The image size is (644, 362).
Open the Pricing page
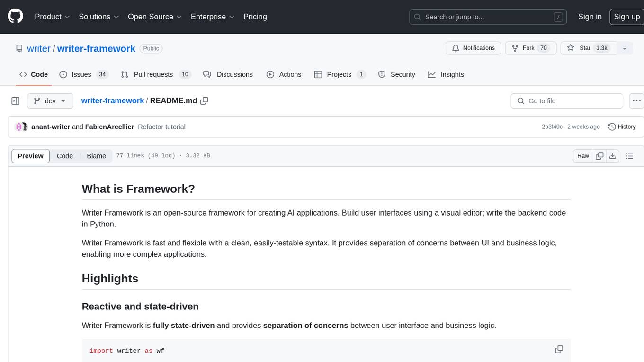tap(255, 17)
